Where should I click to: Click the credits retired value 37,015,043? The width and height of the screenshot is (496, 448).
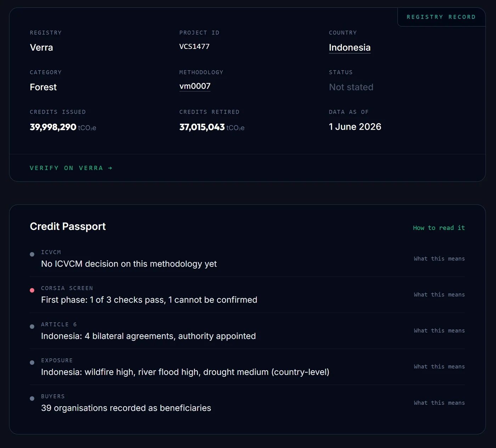(x=202, y=127)
